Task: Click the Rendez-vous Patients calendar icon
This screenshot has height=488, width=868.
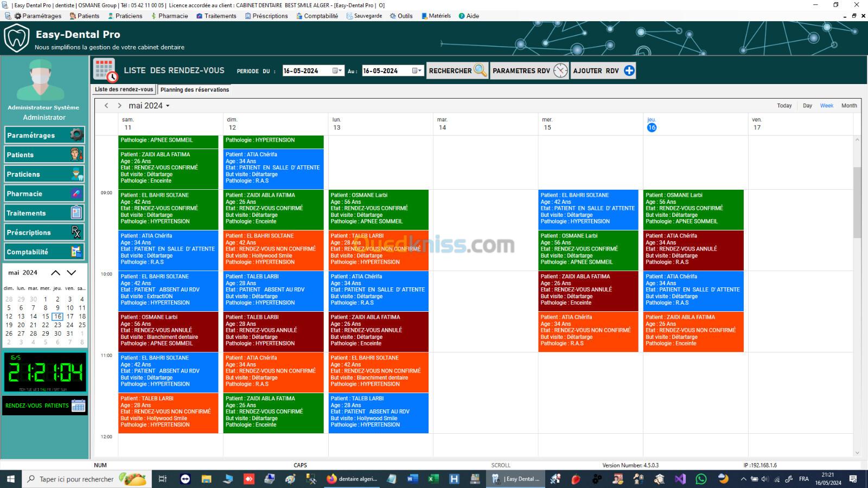Action: tap(78, 406)
